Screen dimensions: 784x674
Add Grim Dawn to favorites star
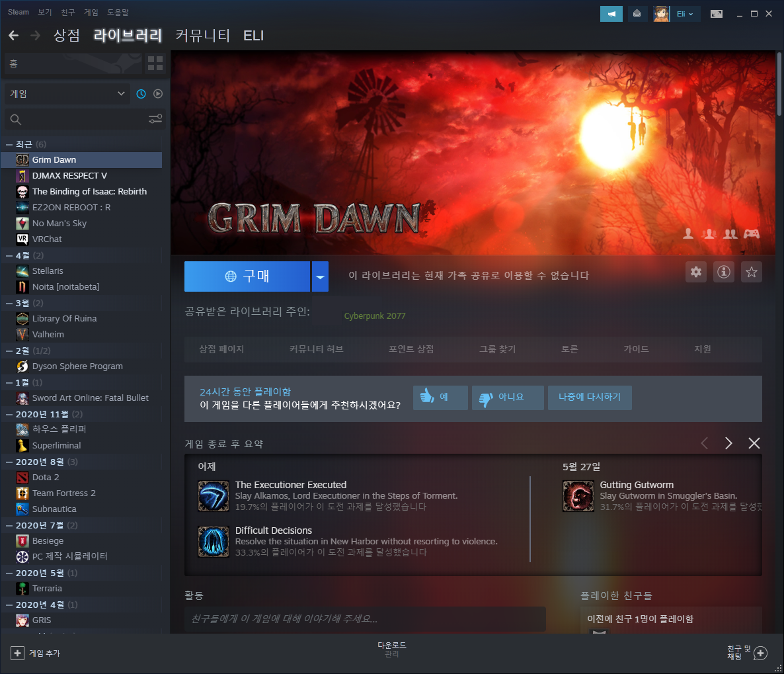tap(752, 272)
